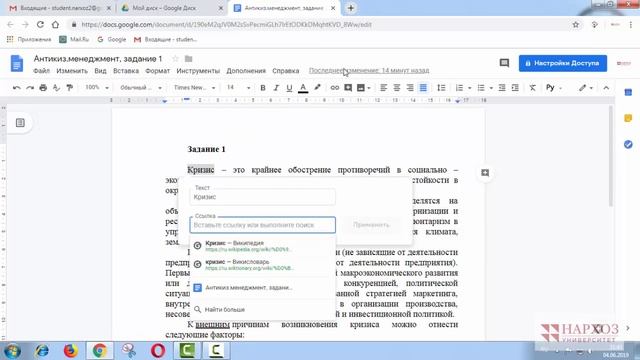
Task: Focus the Текст field containing Кризис
Action: pos(262,197)
